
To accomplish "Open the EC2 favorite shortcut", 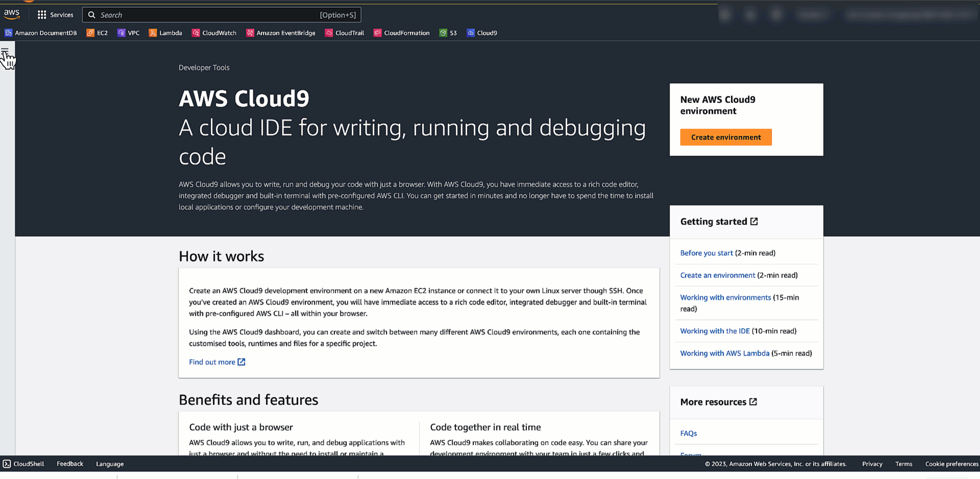I will point(97,33).
